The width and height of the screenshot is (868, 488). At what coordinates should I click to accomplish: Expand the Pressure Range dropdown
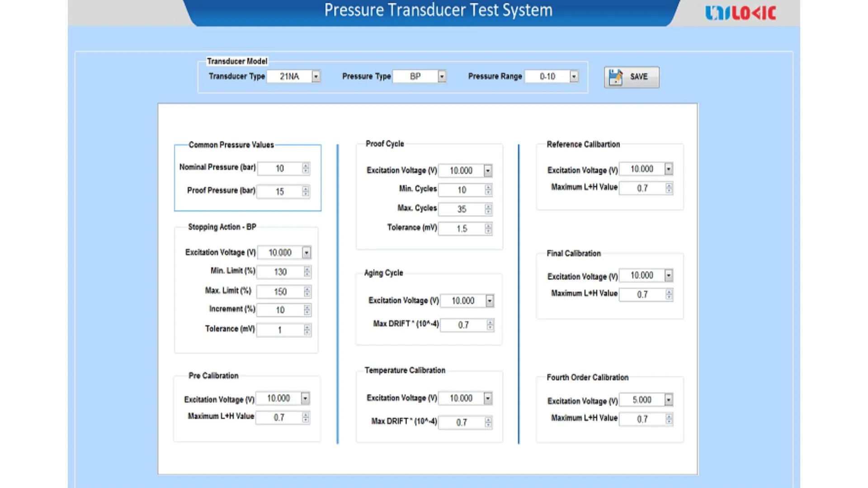[x=574, y=76]
